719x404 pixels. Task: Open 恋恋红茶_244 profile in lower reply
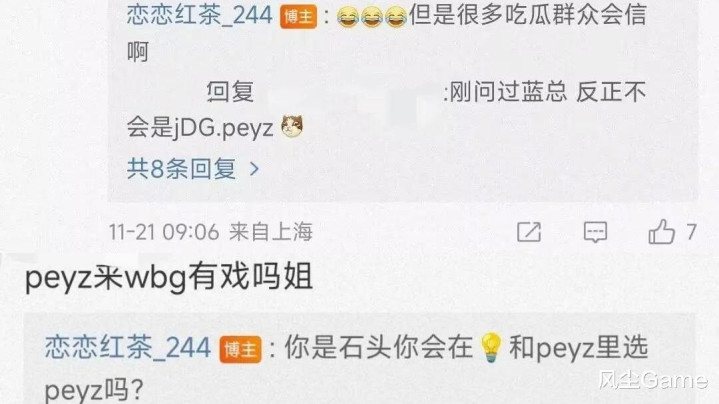coord(127,347)
